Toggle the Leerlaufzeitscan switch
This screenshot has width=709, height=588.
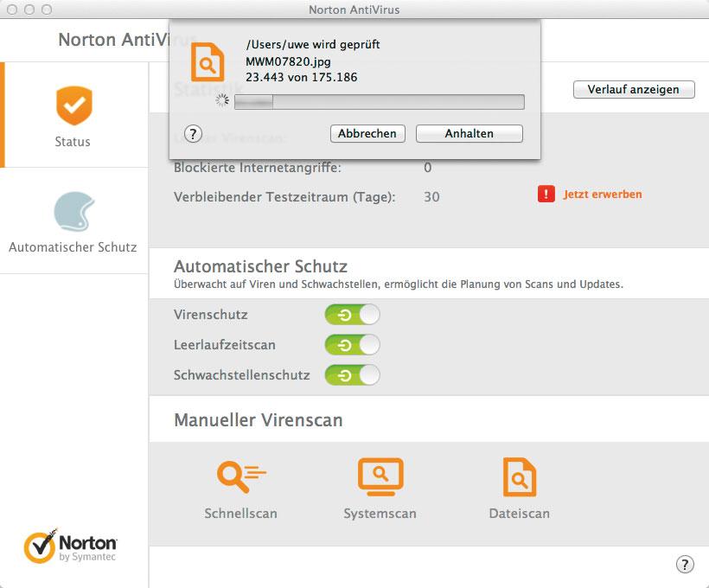352,345
